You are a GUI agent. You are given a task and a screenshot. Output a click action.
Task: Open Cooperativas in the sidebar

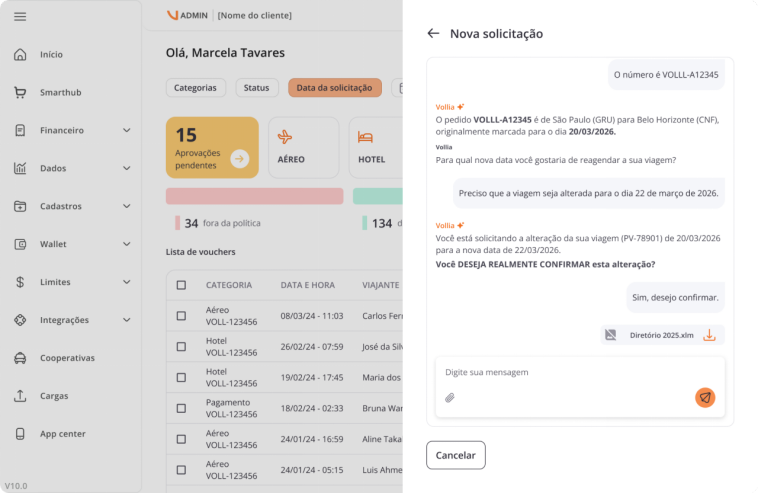[x=67, y=358]
